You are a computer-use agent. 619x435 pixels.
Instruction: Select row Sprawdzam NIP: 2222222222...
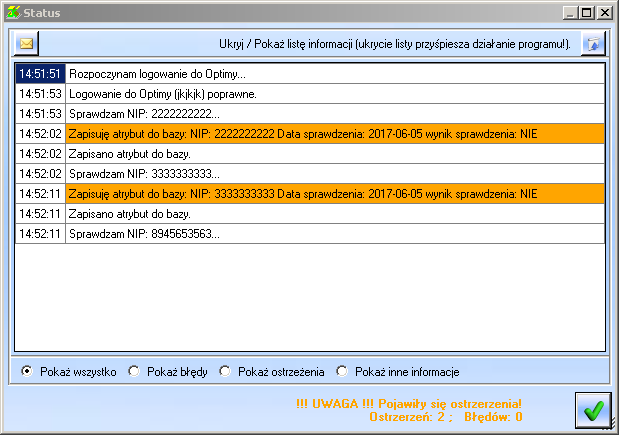click(335, 114)
